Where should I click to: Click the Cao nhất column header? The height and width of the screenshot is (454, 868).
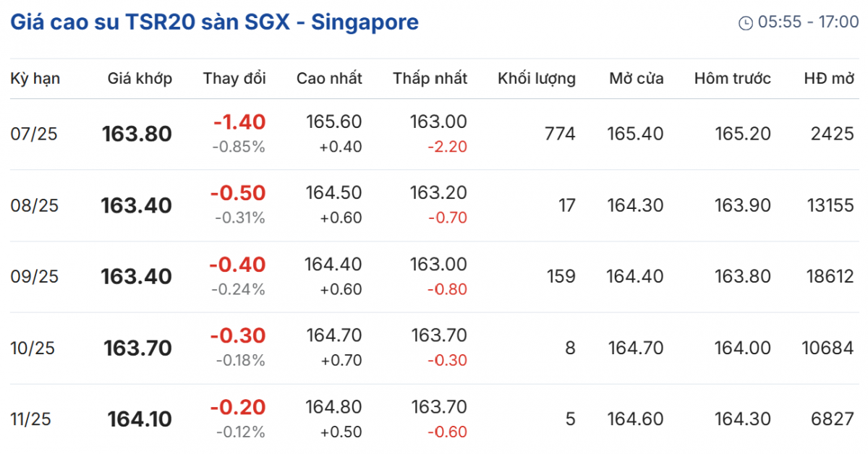(x=329, y=79)
